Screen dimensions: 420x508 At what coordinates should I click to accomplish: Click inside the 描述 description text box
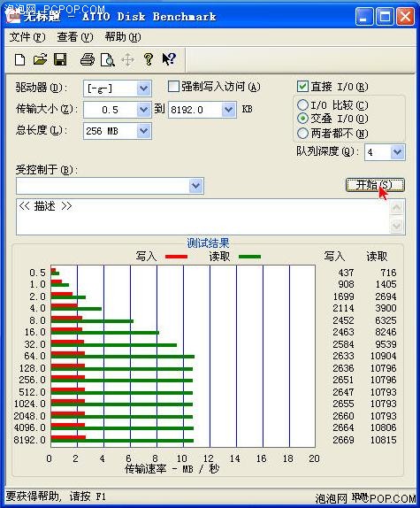tap(203, 217)
